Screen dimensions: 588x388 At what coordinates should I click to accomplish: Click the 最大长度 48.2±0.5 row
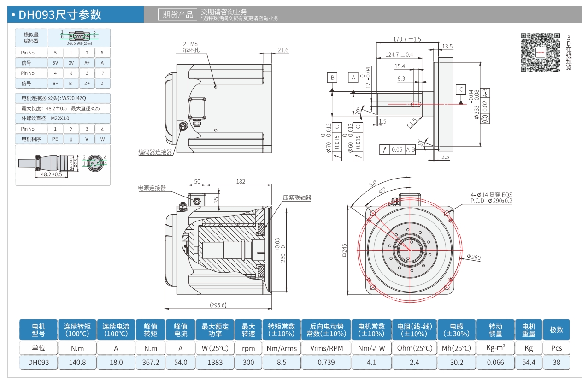coord(63,108)
